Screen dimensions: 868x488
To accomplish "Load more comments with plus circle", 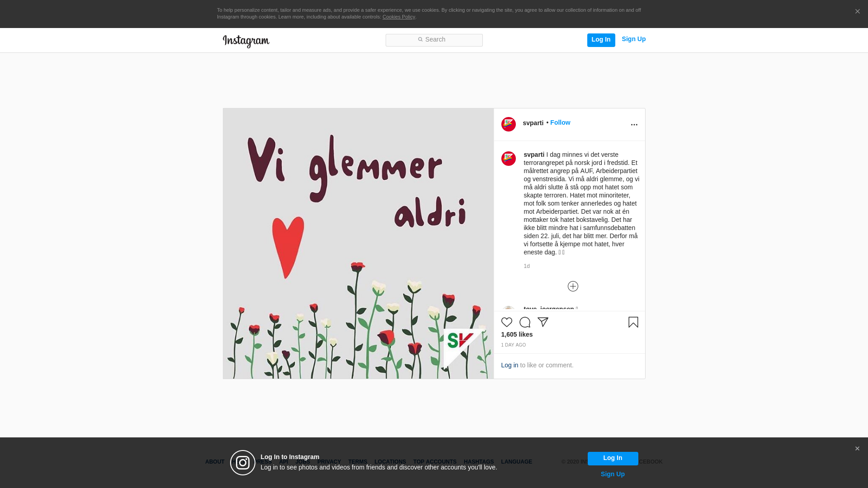I will 573,286.
